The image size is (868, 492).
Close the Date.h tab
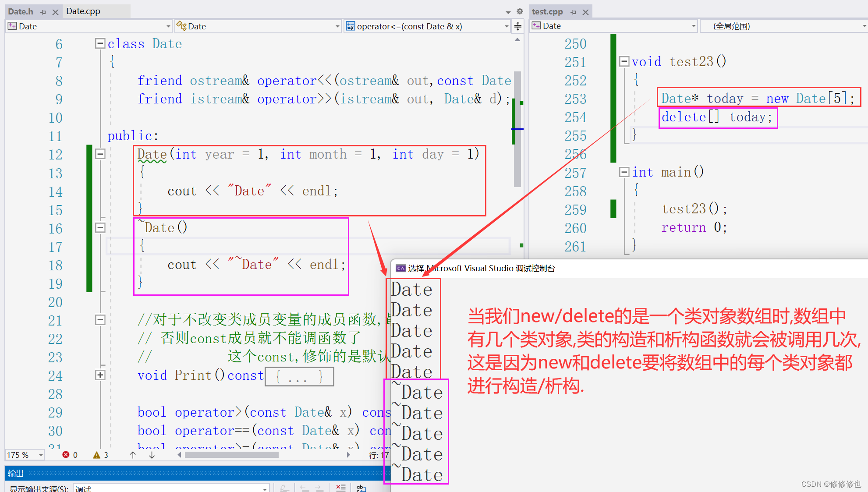55,12
